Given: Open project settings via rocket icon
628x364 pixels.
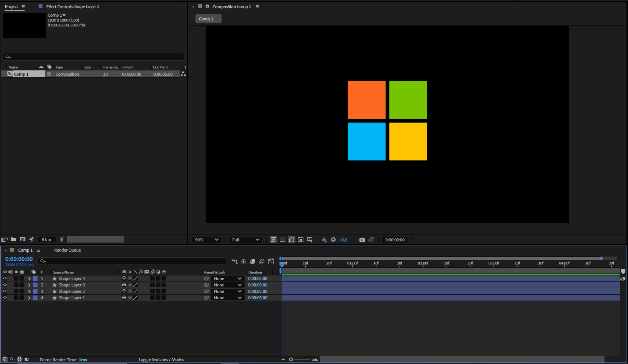Looking at the screenshot, I should pos(31,239).
